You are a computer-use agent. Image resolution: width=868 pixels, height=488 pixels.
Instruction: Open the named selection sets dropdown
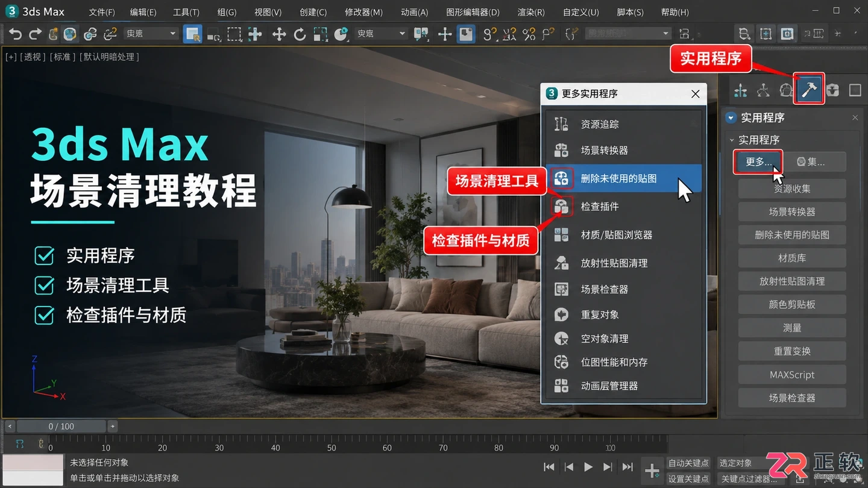tap(628, 34)
